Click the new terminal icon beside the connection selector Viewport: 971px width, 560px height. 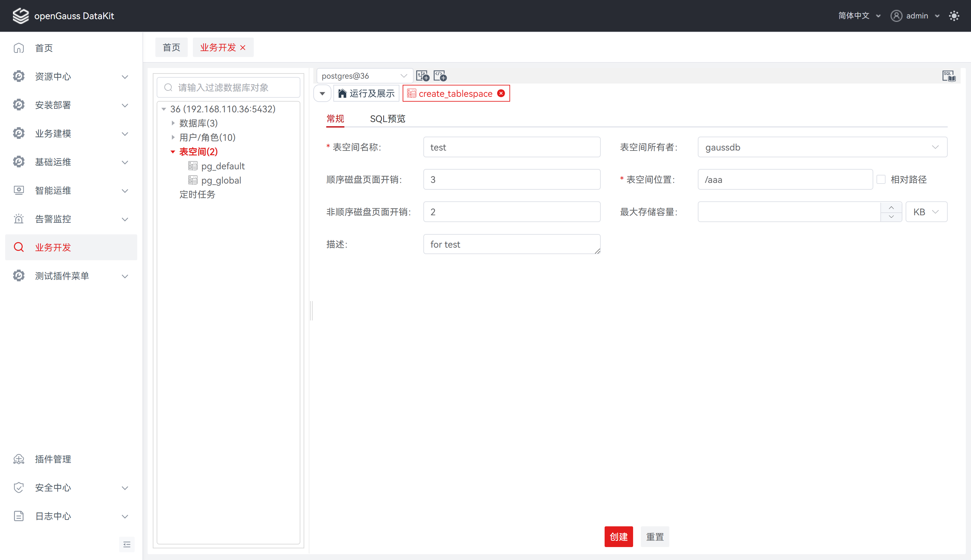point(423,76)
